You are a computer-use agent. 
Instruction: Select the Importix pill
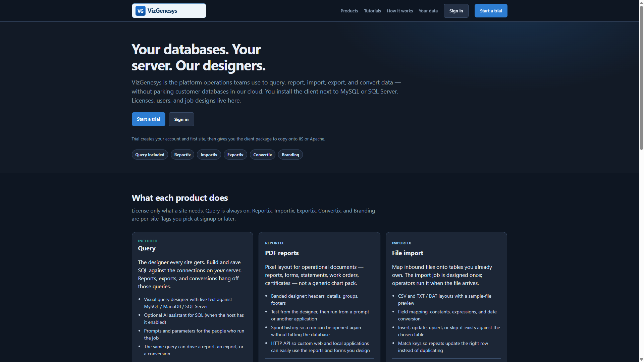point(209,155)
